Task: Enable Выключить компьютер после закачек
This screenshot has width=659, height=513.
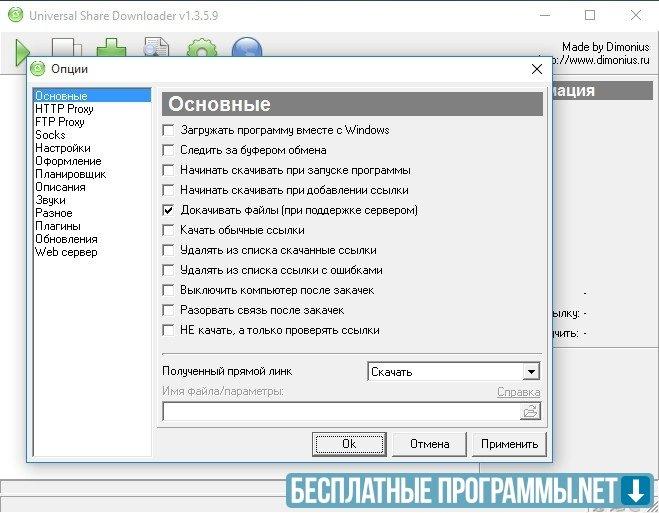Action: pyautogui.click(x=168, y=290)
